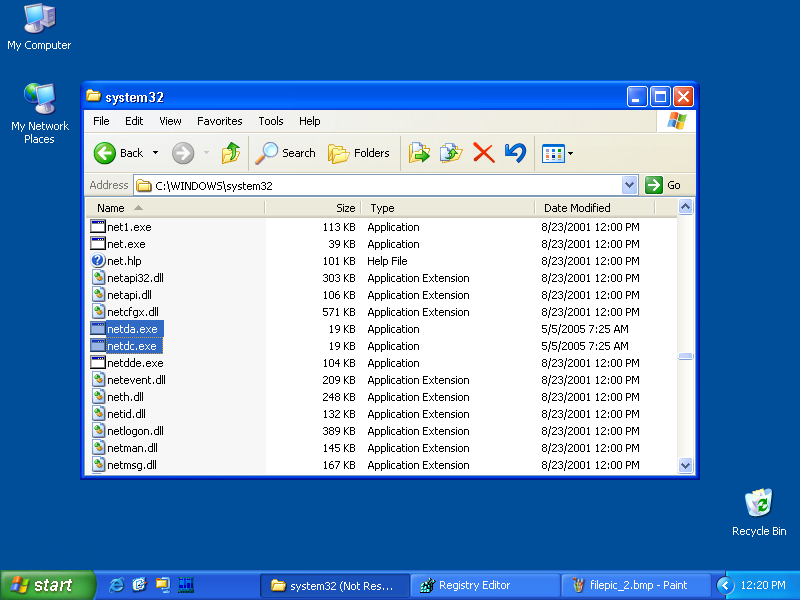800x600 pixels.
Task: Open the Views dropdown button
Action: click(557, 153)
